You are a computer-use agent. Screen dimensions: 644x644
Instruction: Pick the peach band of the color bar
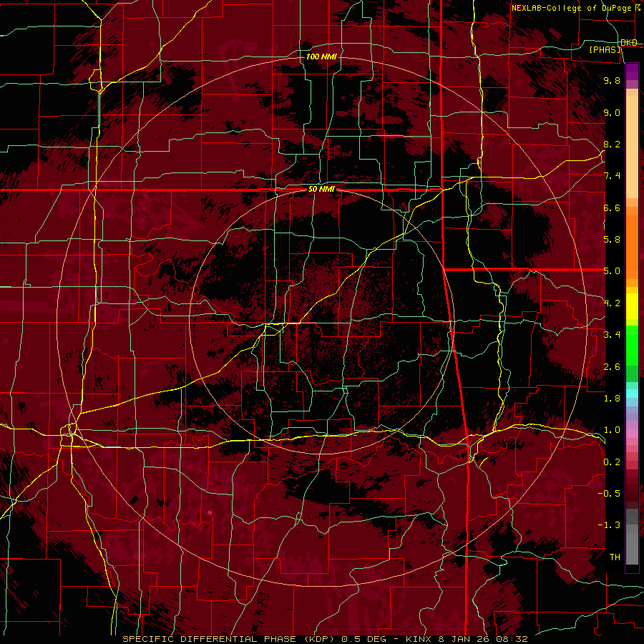[632, 148]
